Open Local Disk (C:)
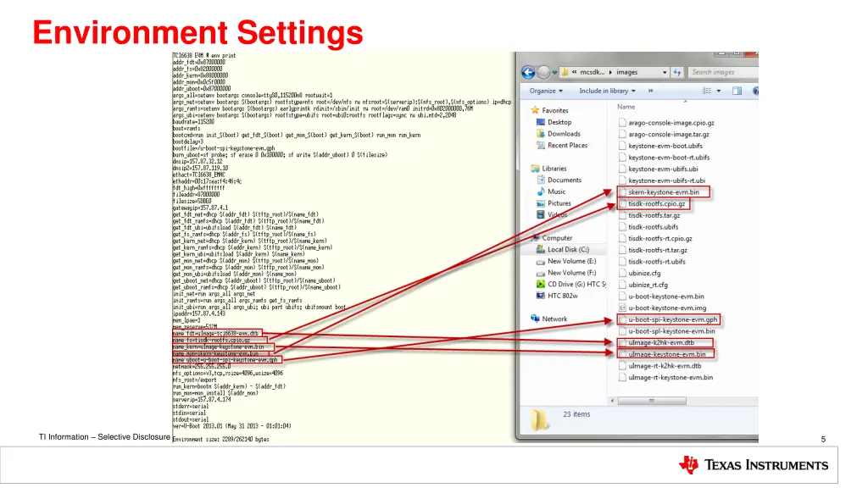 [568, 250]
